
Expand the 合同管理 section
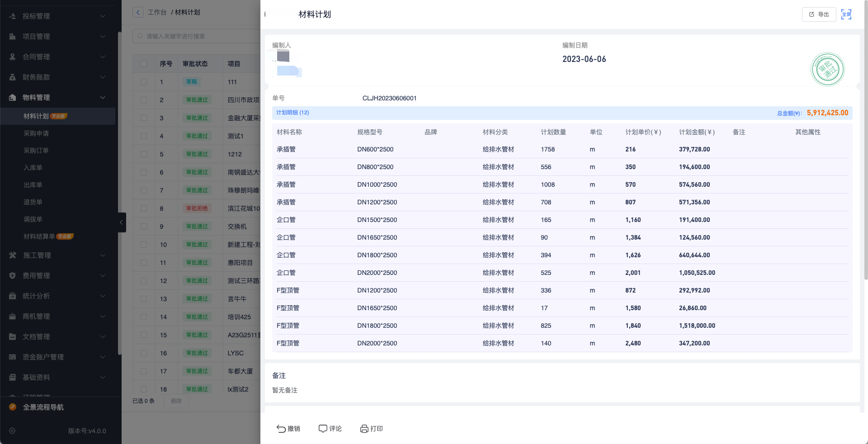pos(103,57)
